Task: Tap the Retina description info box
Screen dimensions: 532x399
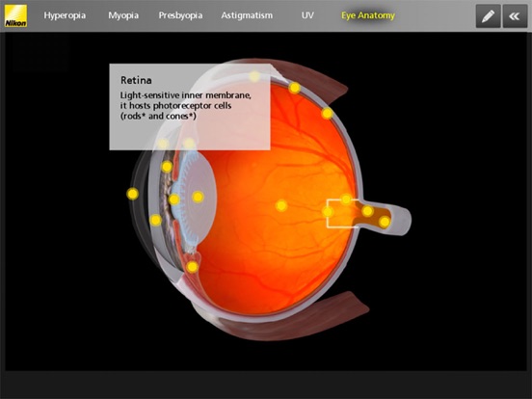Action: (x=190, y=107)
